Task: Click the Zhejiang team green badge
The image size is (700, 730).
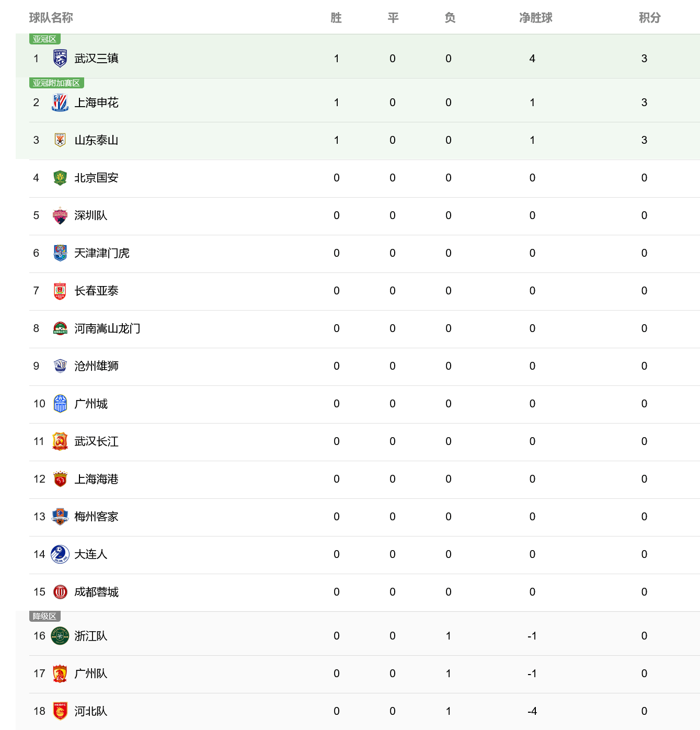Action: 60,636
